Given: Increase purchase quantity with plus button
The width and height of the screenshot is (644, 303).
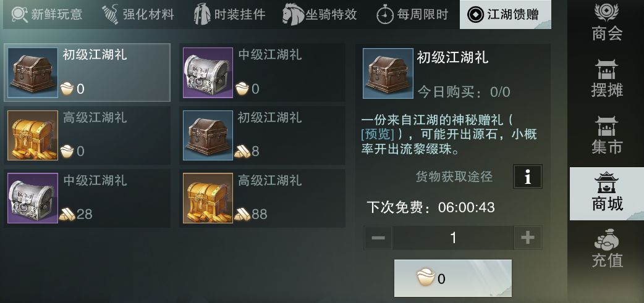Looking at the screenshot, I should [528, 238].
